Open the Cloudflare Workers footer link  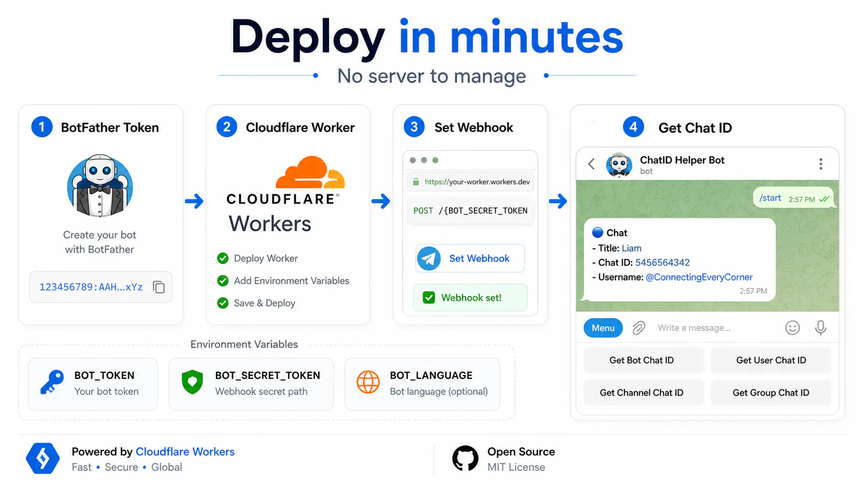[185, 452]
